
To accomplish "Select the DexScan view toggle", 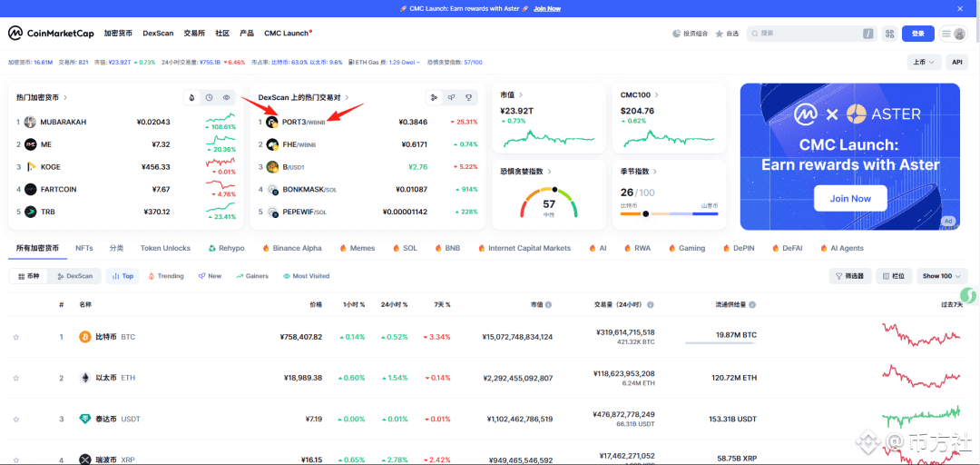I will [74, 276].
